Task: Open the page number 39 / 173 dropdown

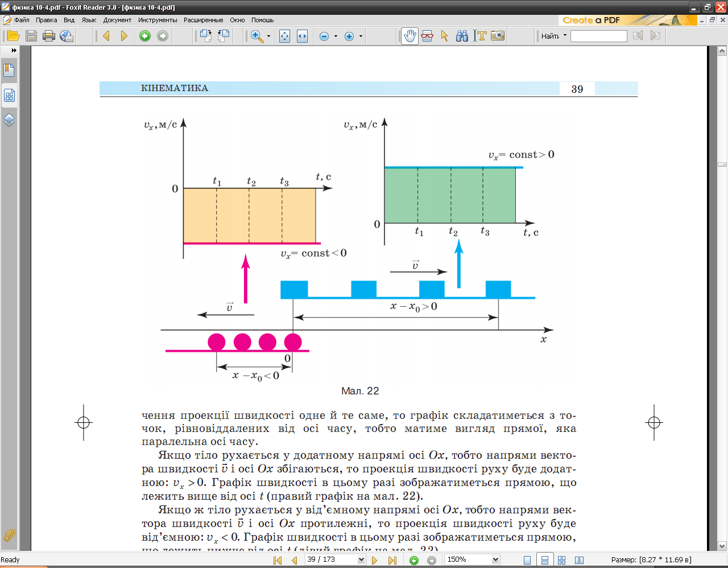Action: (x=361, y=560)
